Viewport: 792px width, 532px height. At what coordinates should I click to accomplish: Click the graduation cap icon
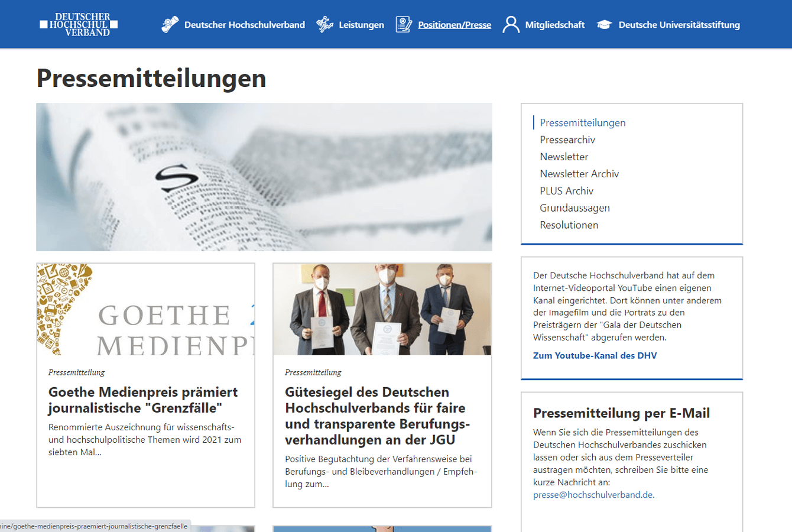tap(604, 25)
